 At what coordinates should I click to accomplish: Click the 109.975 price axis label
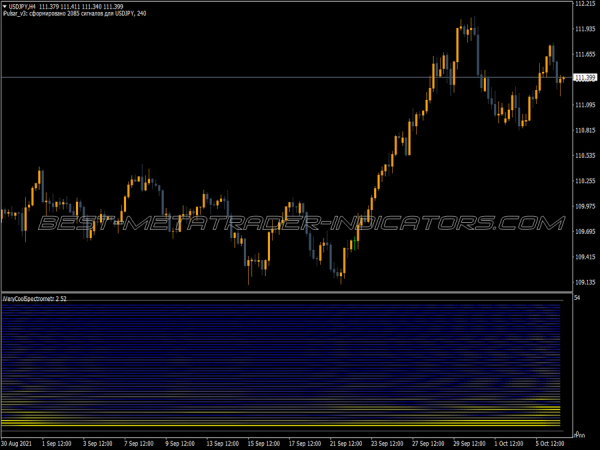click(585, 206)
